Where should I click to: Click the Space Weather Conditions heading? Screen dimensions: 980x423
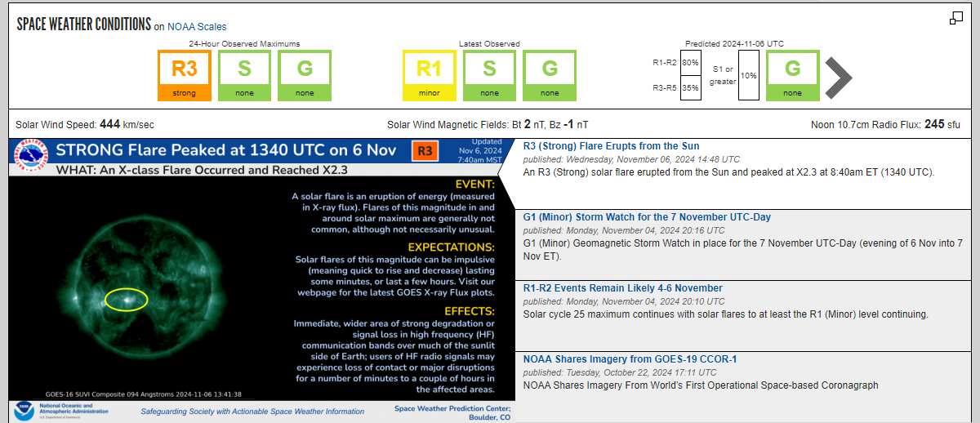[84, 24]
